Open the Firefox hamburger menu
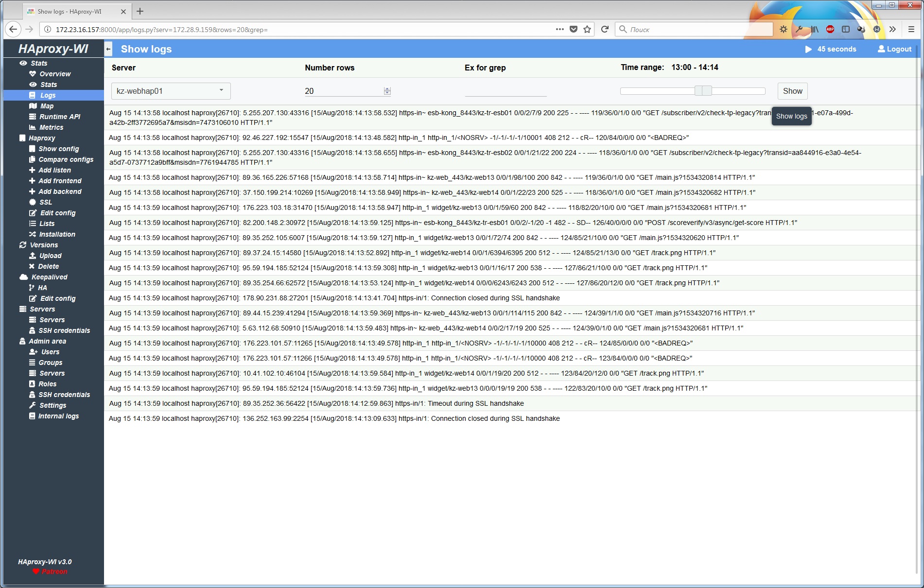The height and width of the screenshot is (588, 924). [x=911, y=29]
